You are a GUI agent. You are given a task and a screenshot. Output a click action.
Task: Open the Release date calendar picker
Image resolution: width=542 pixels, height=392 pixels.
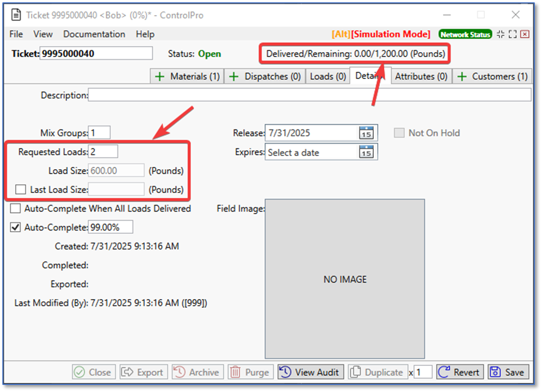coord(366,133)
